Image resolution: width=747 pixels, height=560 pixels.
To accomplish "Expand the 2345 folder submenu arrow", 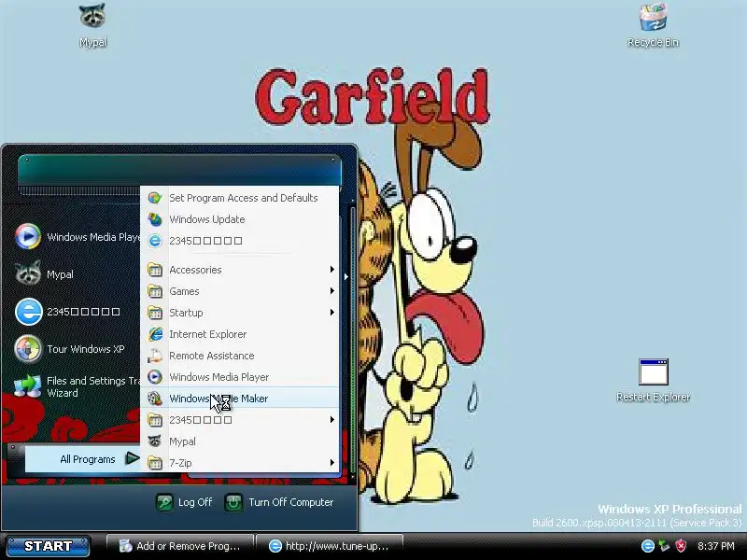I will 332,419.
